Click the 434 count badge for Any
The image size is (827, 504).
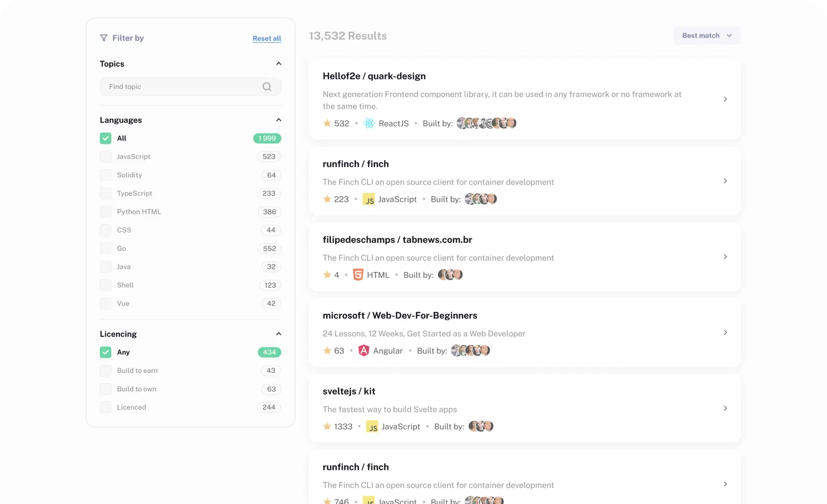tap(270, 352)
